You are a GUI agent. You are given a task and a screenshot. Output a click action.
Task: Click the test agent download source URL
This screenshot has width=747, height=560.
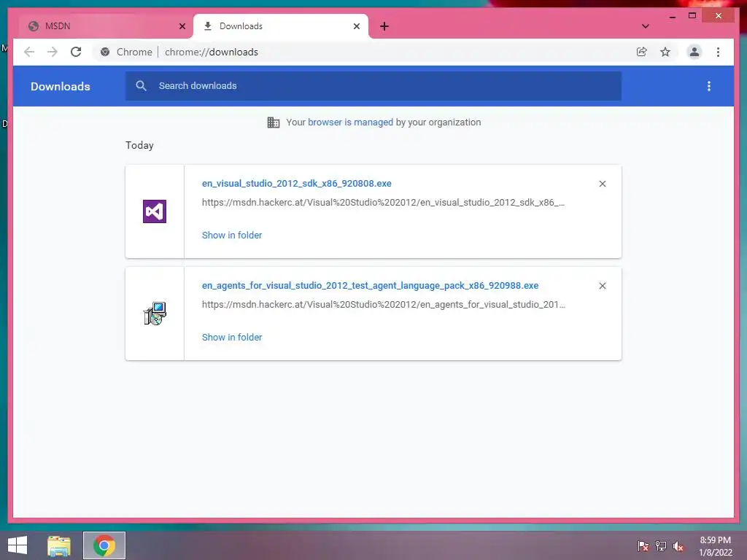pos(384,304)
